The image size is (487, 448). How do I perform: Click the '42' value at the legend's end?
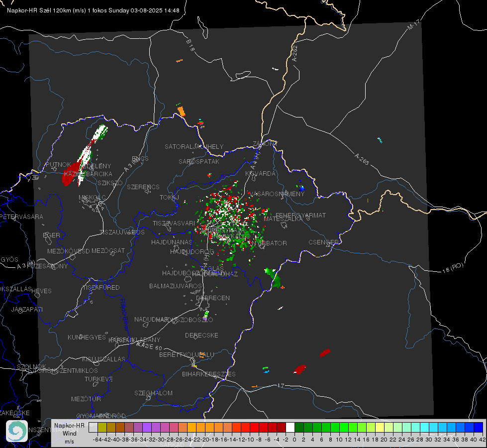(x=483, y=440)
